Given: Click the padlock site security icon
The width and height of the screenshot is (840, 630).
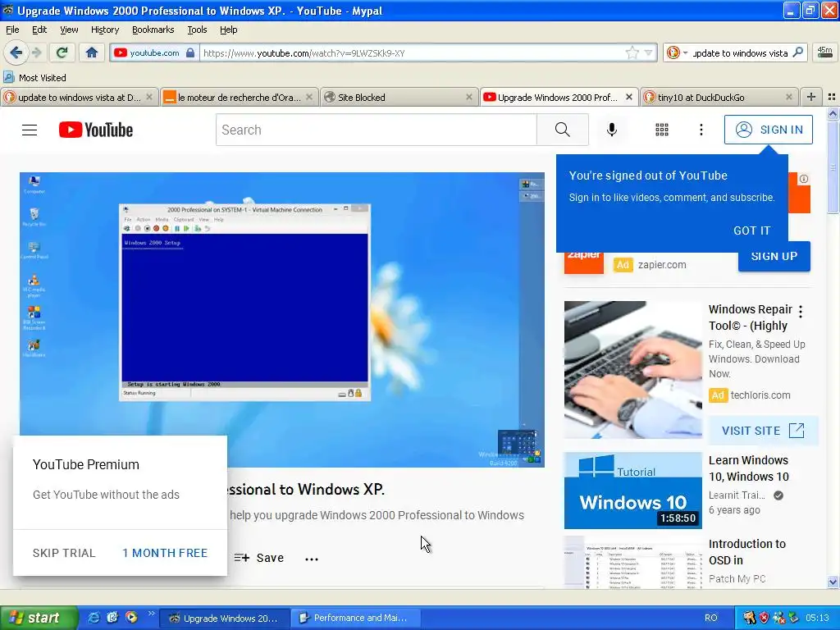Looking at the screenshot, I should click(190, 52).
